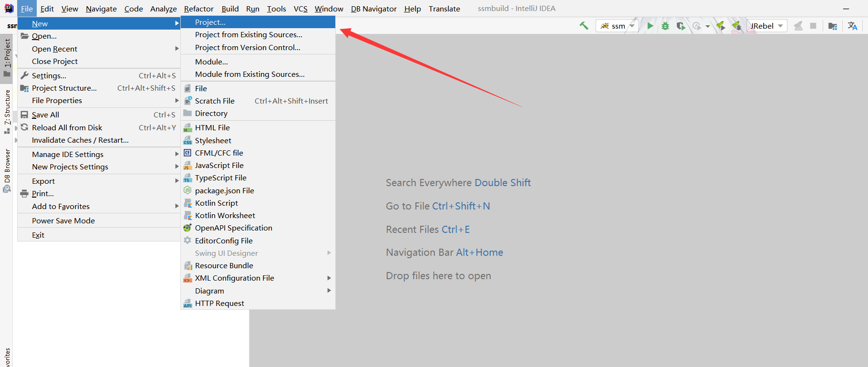
Task: Run with JRebel via the rocket play icon
Action: coord(721,26)
